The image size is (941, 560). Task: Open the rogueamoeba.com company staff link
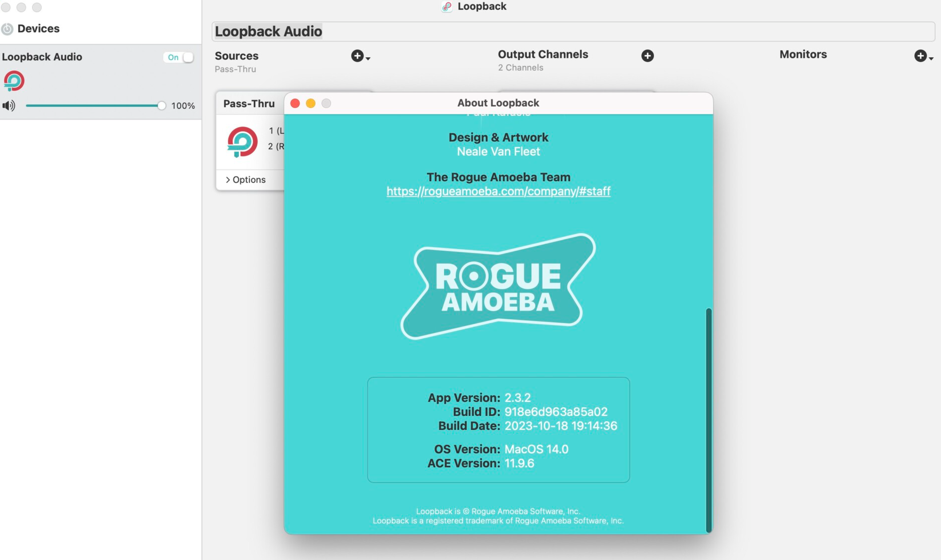[498, 191]
